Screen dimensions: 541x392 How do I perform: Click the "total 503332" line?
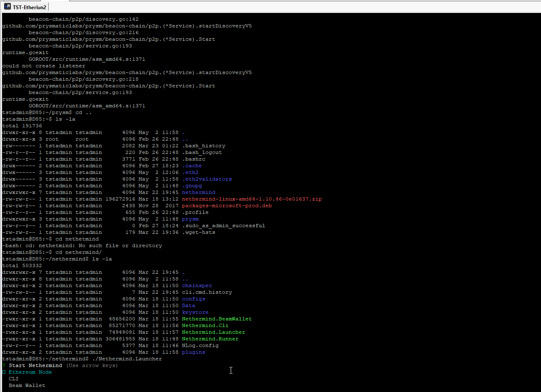click(22, 265)
